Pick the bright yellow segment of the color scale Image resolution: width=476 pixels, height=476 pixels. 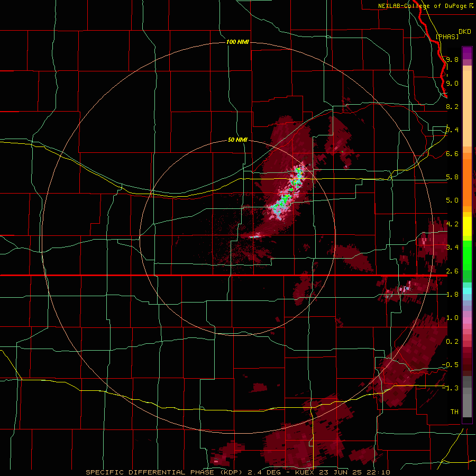coord(467,226)
